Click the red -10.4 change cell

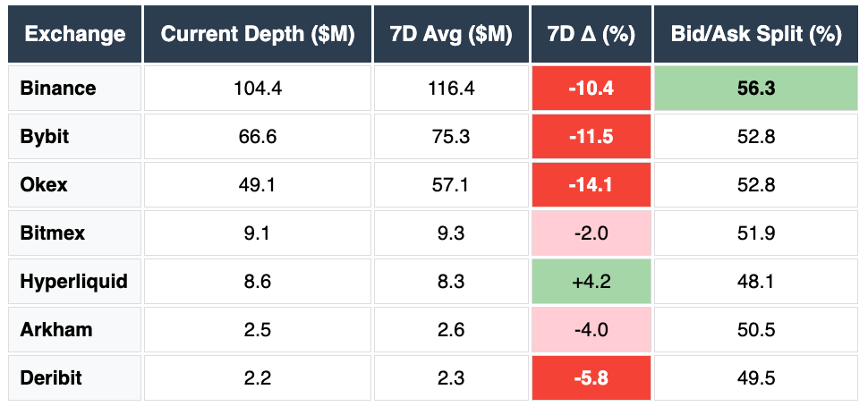[x=591, y=89]
